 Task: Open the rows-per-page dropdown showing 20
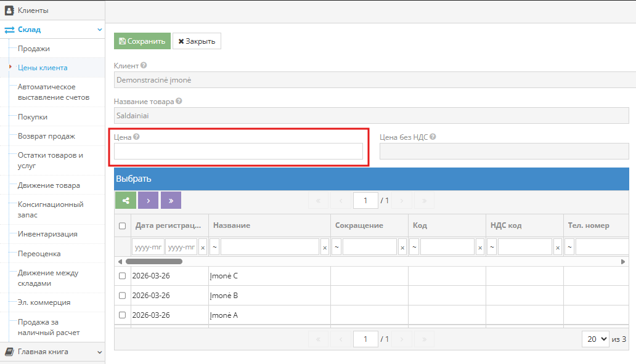coord(595,339)
